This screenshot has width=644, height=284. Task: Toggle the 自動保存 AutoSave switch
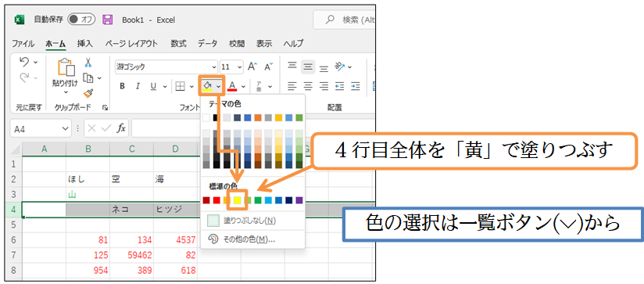81,20
